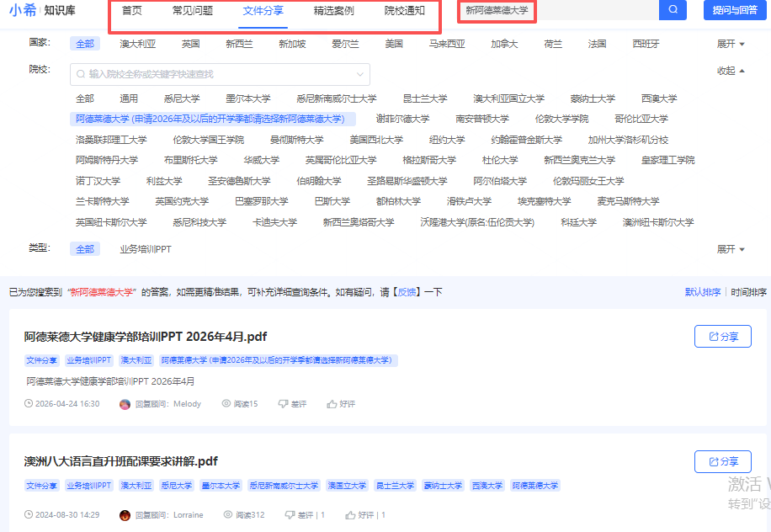
Task: Open 阿德莱德大学健康学部培训PPT 2026年4月.pdf
Action: [146, 337]
